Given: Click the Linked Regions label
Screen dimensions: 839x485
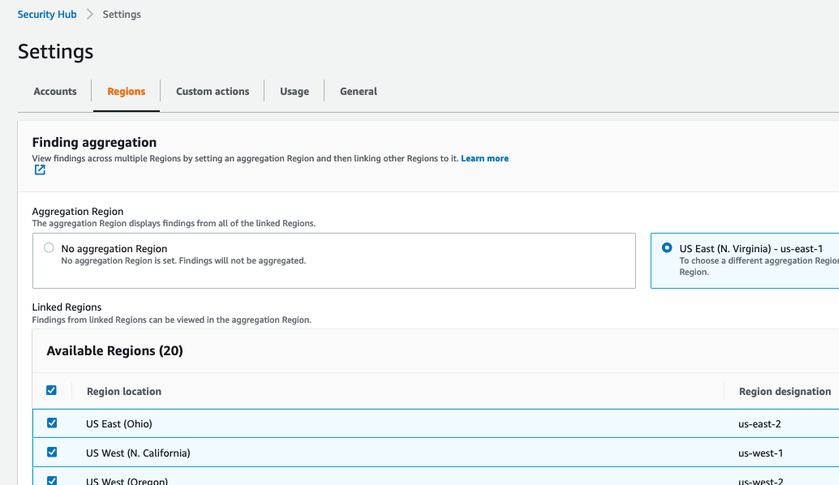Looking at the screenshot, I should click(66, 307).
